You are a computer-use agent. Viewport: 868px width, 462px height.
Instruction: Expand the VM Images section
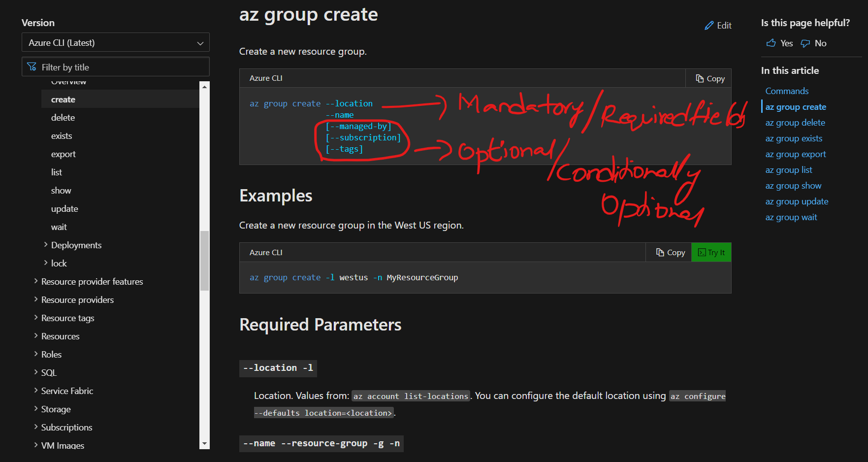click(x=36, y=445)
